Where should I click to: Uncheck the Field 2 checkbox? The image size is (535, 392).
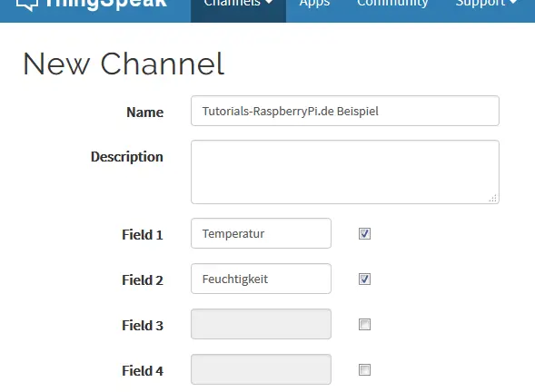point(364,279)
